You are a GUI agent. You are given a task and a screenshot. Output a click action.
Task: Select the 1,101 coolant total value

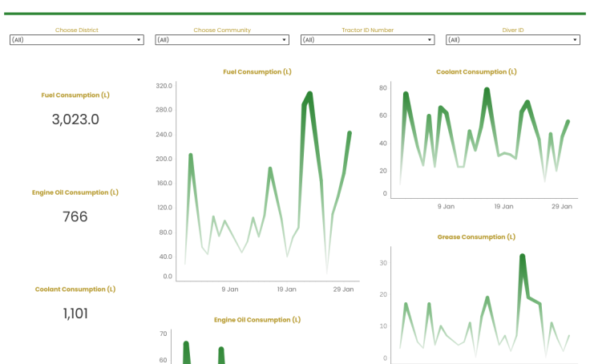tap(75, 313)
